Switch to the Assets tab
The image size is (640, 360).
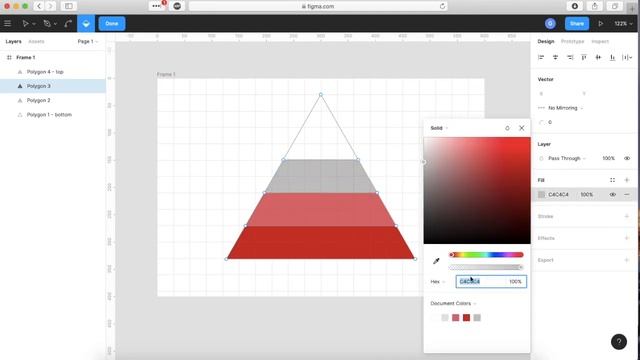click(x=36, y=42)
